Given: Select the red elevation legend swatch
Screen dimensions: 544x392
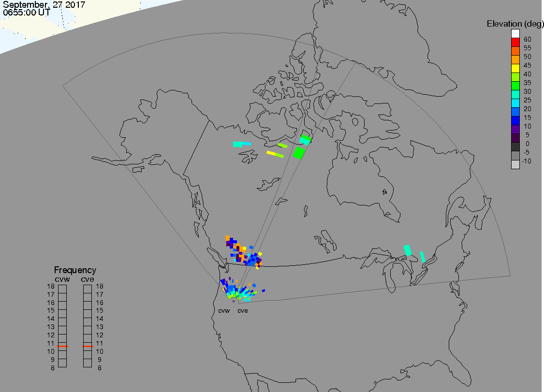Looking at the screenshot, I should [515, 43].
